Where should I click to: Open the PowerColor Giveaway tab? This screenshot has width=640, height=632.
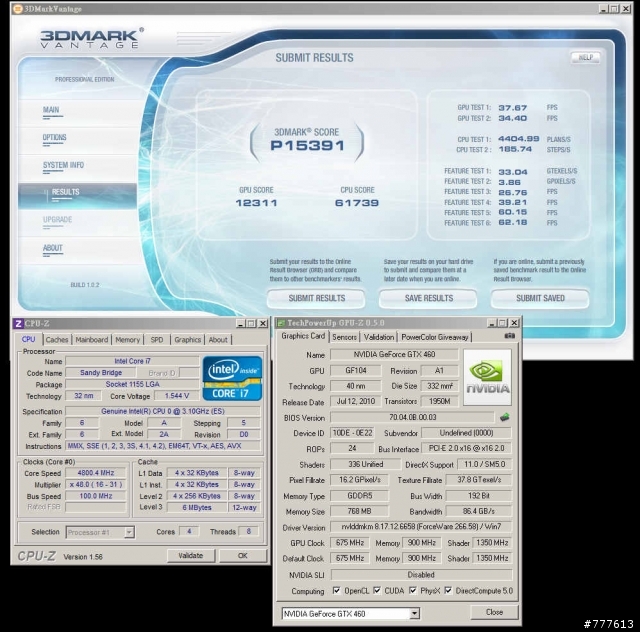(x=435, y=337)
